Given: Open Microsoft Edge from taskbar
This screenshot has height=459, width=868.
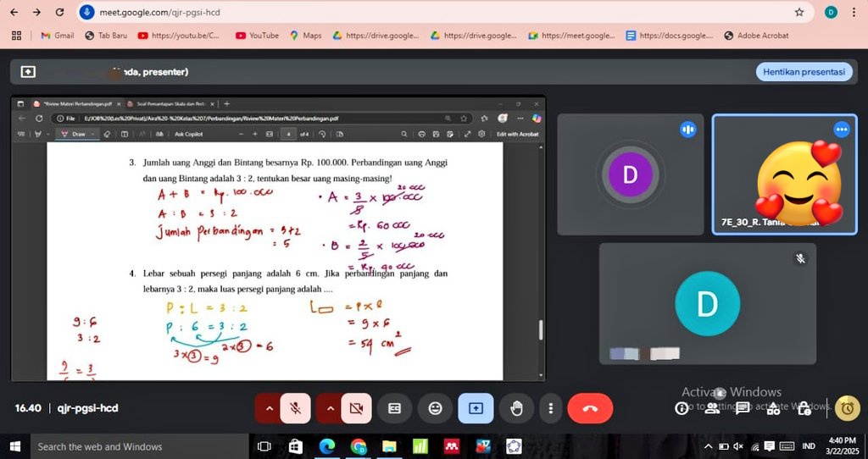Looking at the screenshot, I should (326, 446).
